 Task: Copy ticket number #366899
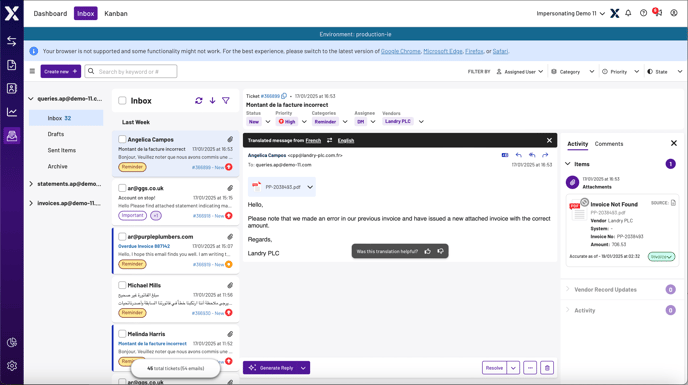(x=284, y=96)
